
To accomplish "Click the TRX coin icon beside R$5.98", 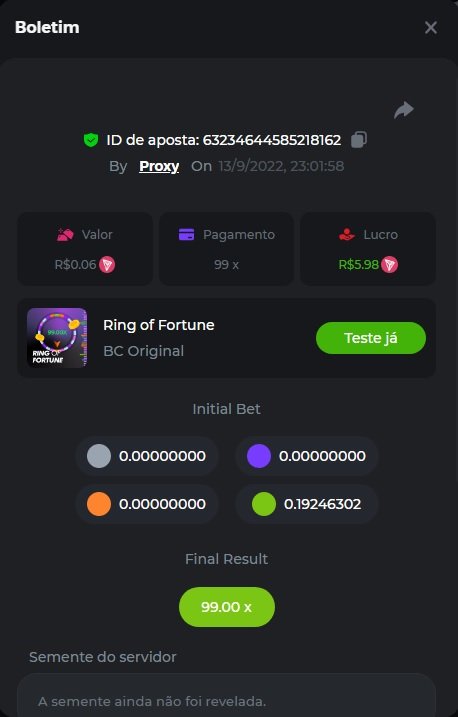I will coord(389,264).
